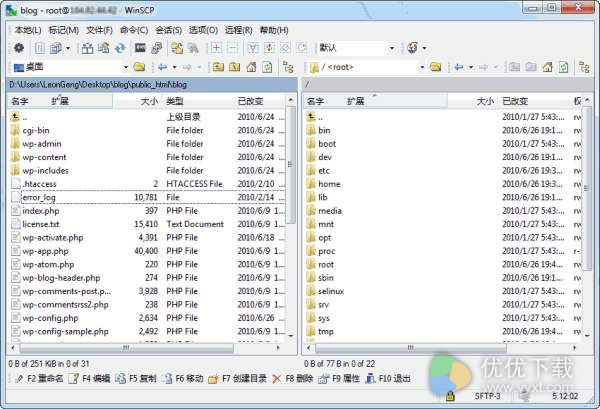Click F6 移动 move button
Screen dimensions: 600x409
[x=183, y=379]
